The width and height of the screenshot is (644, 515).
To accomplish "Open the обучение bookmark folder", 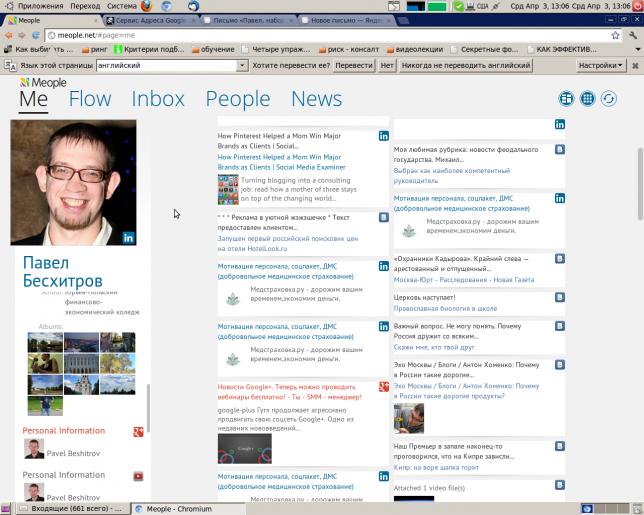I will 213,49.
